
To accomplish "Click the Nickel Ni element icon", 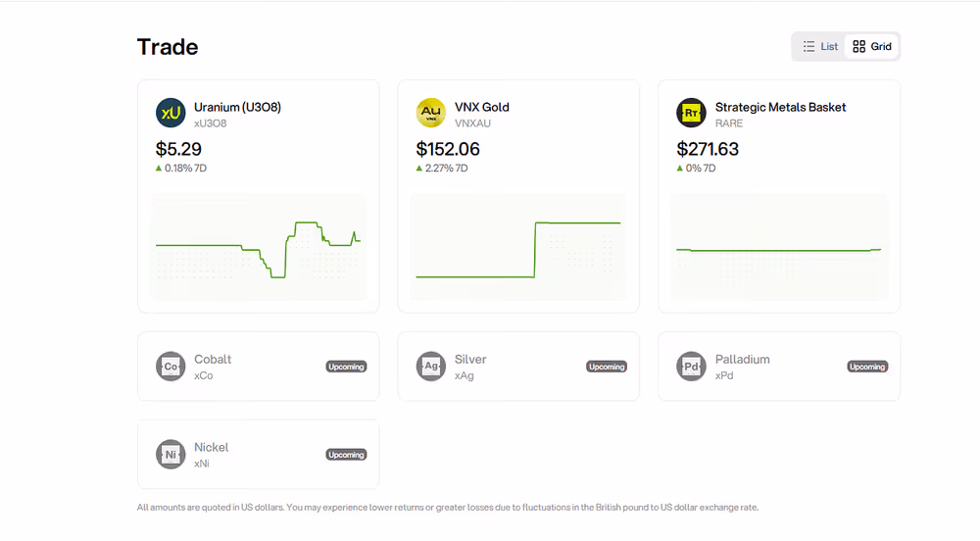I will click(x=171, y=455).
